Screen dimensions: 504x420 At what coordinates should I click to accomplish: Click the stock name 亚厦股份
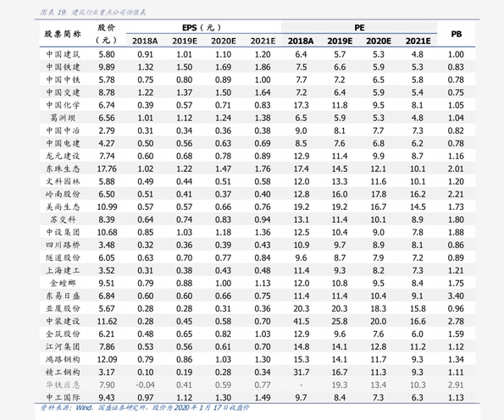tap(63, 308)
